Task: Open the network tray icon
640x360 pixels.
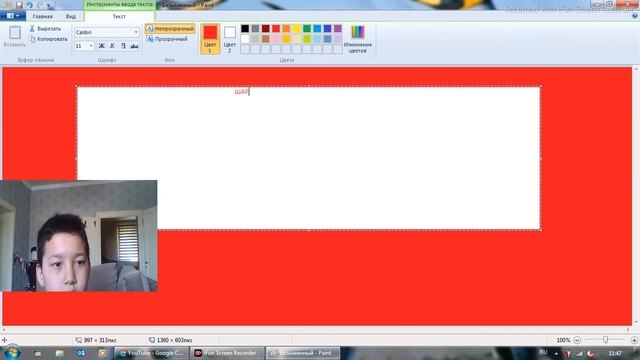Action: point(579,353)
